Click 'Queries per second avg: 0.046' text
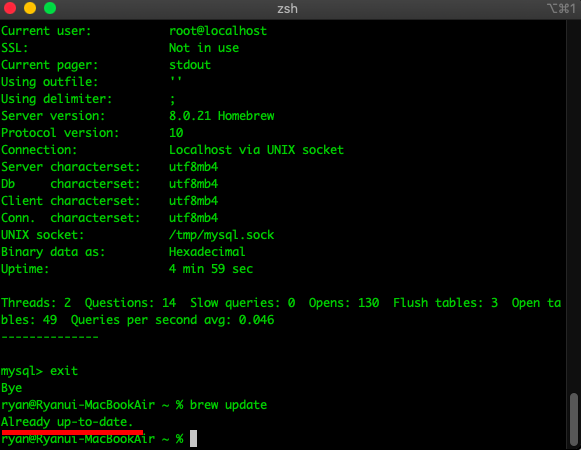581x450 pixels. [x=173, y=320]
